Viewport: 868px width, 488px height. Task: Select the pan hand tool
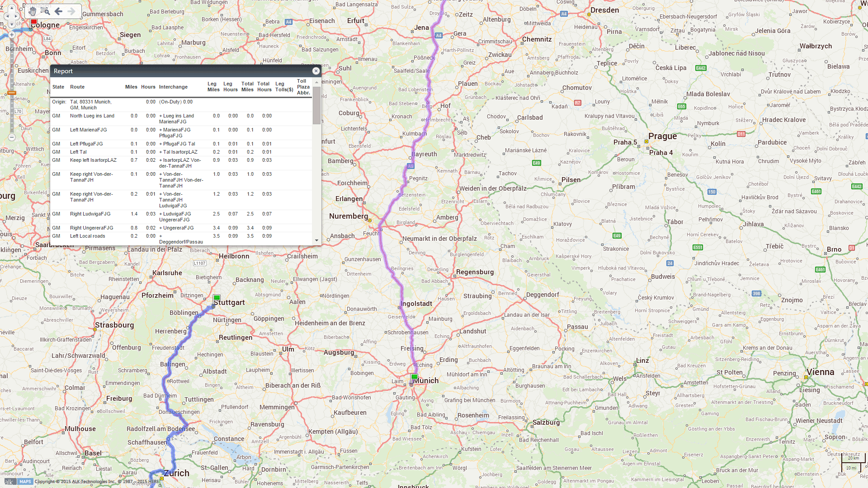pyautogui.click(x=32, y=11)
